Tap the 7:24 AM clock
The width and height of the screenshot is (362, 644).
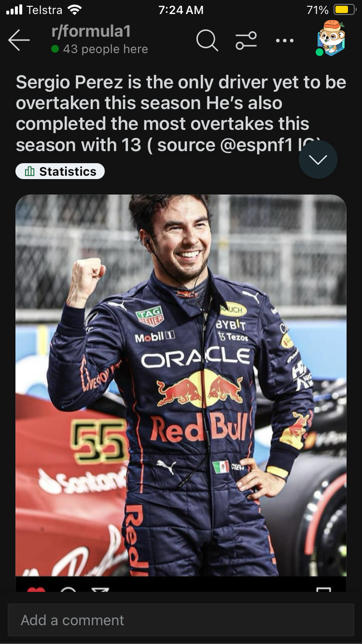181,10
